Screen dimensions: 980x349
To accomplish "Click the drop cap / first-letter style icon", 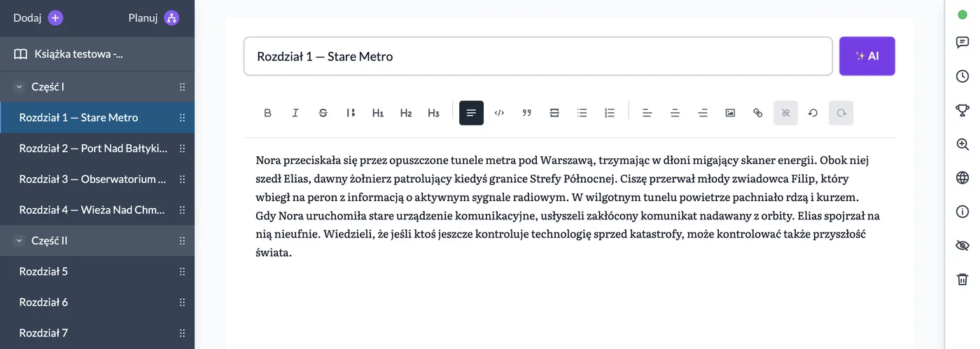I will tap(351, 113).
